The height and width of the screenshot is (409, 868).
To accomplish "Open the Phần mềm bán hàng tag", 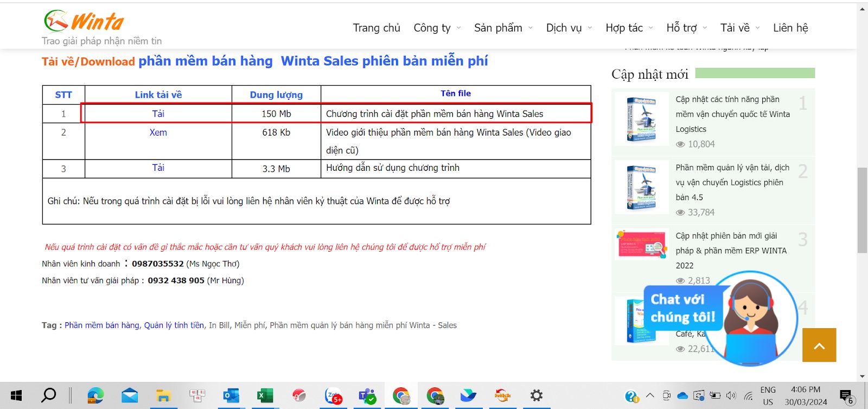I will (102, 325).
